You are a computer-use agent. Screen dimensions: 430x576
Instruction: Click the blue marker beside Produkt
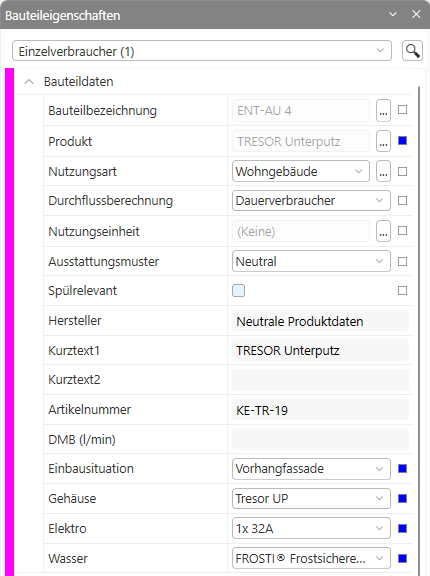[402, 140]
